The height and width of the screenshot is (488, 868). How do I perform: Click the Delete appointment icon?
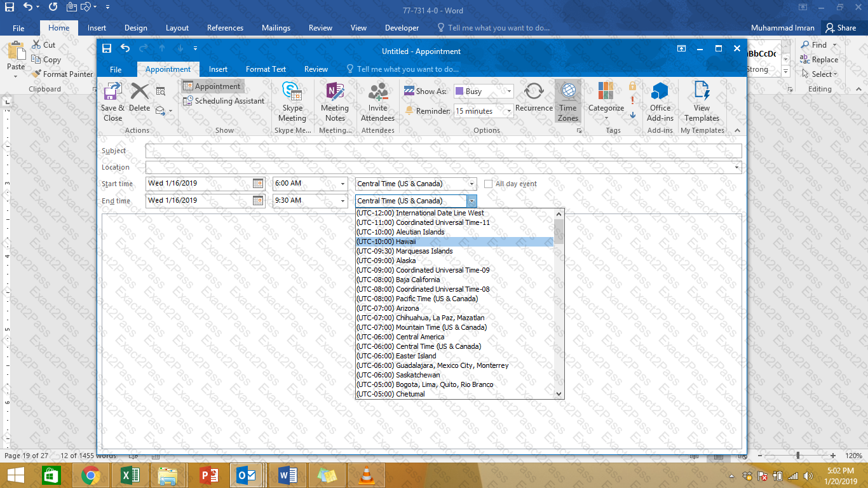[139, 98]
